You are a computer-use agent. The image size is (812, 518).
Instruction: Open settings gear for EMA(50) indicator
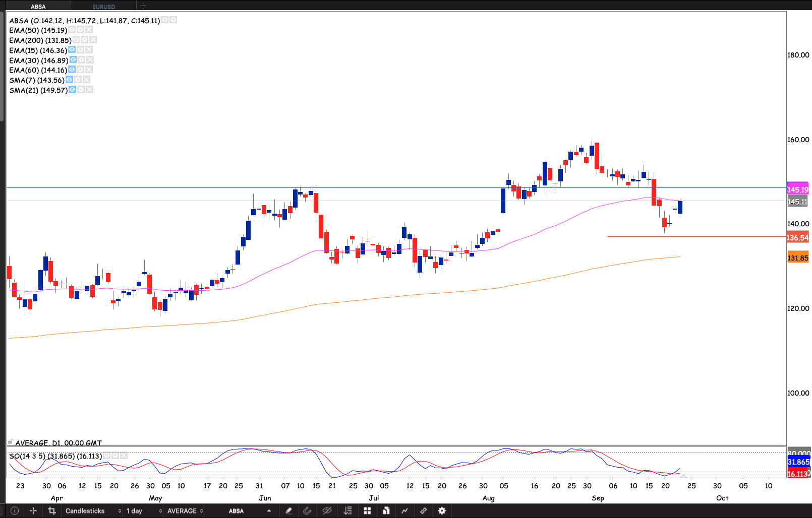point(81,30)
